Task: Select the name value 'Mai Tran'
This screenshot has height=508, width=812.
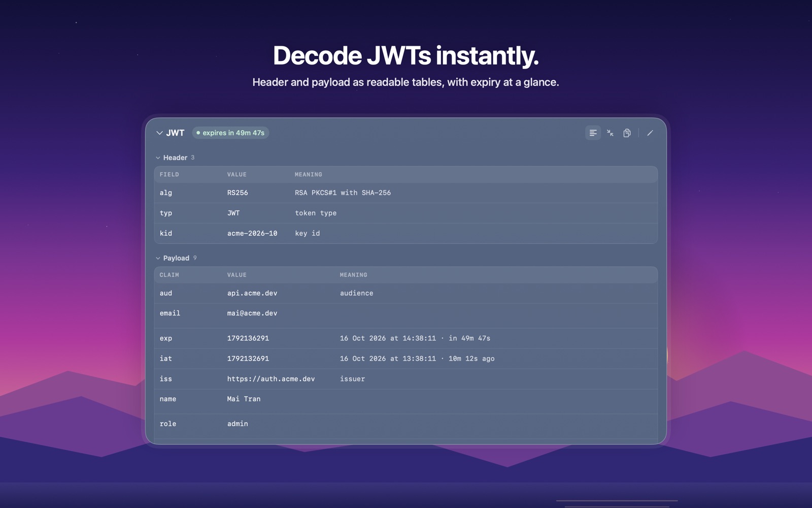Action: click(244, 399)
